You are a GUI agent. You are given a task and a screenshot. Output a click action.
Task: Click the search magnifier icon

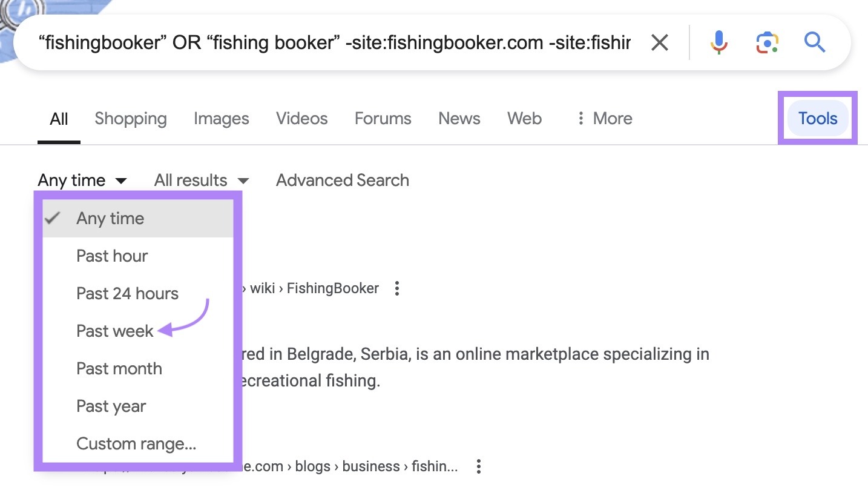point(814,42)
